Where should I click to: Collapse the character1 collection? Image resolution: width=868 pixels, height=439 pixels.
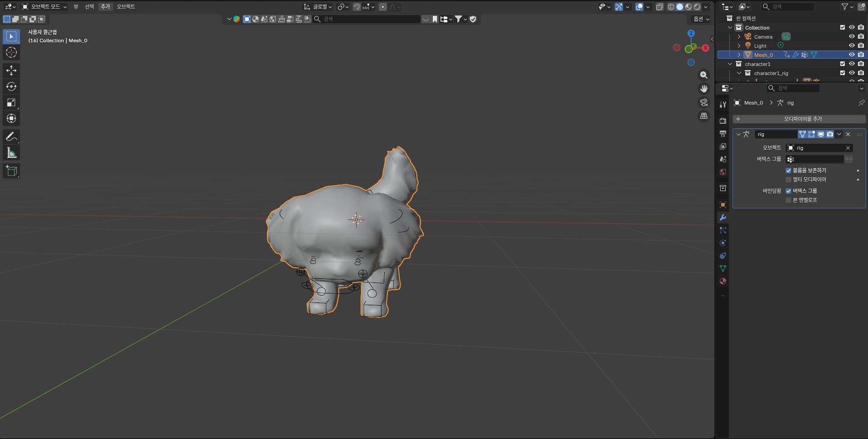(x=730, y=64)
